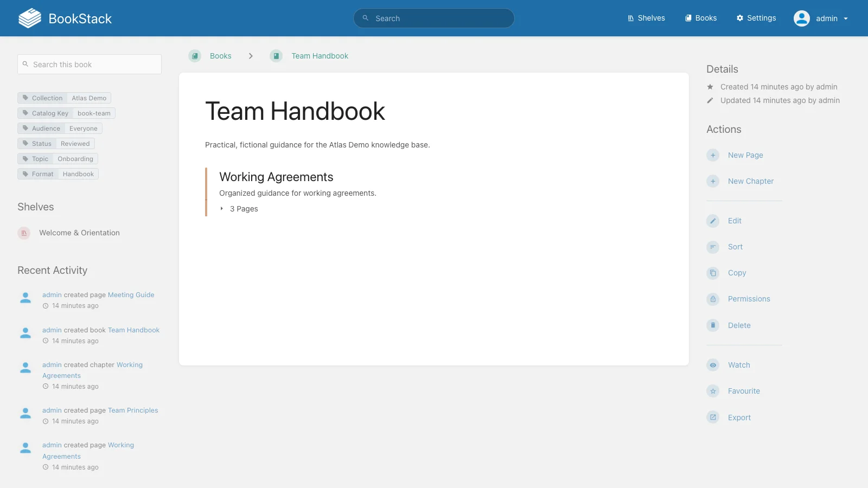Open Team Handbook link in recent activity
Screen dimensions: 868x488
[x=133, y=330]
